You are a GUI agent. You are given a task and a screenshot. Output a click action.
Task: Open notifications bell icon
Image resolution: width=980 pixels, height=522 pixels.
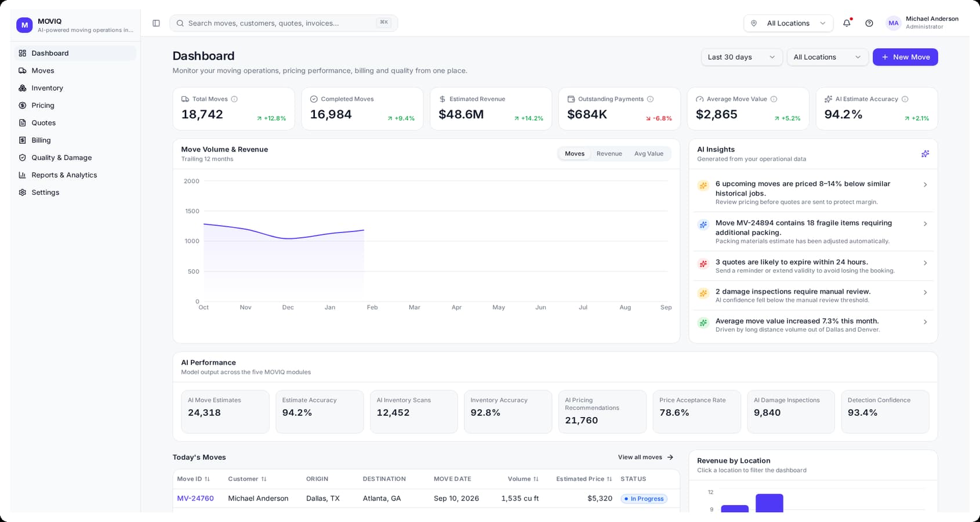point(847,23)
